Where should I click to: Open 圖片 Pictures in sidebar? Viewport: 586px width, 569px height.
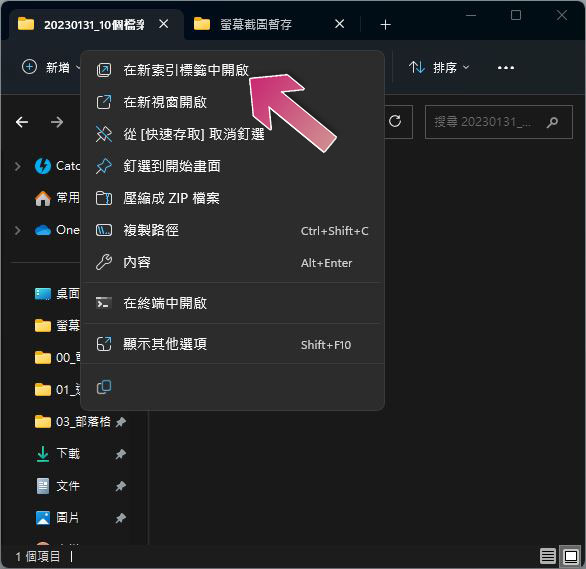click(58, 518)
